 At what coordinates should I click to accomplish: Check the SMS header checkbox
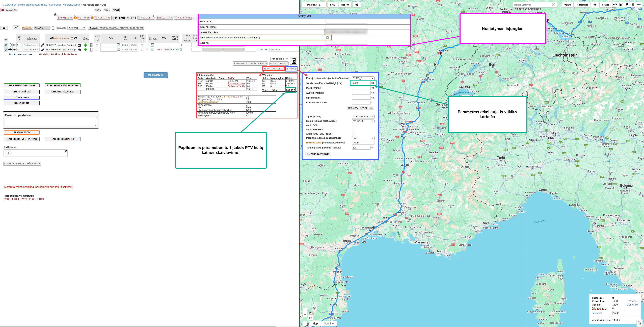[x=97, y=40]
